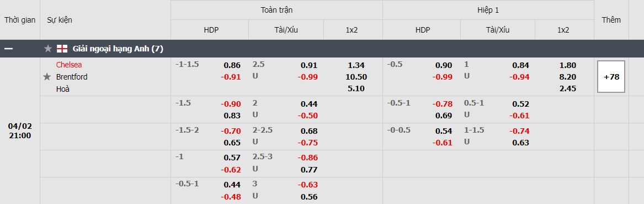Choose under odds -0.99 for 2.5 line

click(x=307, y=76)
